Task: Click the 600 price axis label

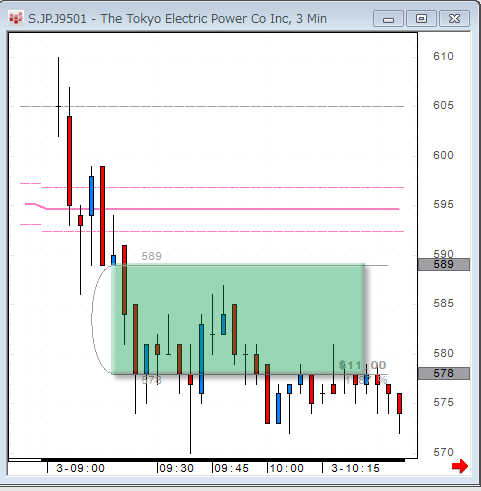Action: coord(443,155)
